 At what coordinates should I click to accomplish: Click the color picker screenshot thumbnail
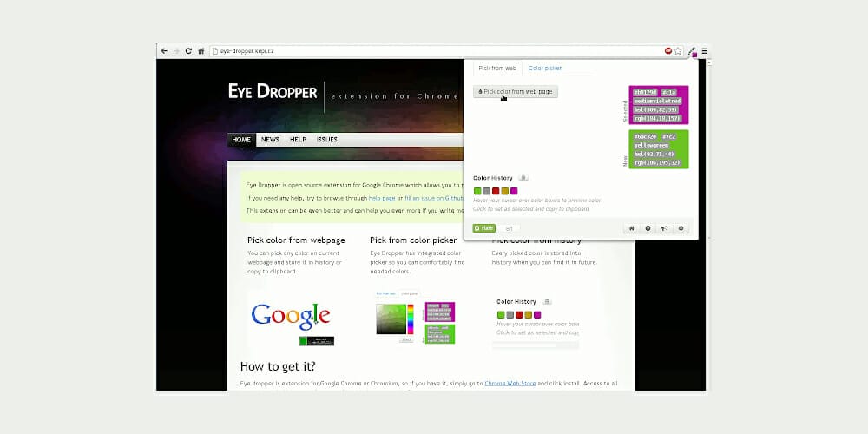pyautogui.click(x=415, y=317)
